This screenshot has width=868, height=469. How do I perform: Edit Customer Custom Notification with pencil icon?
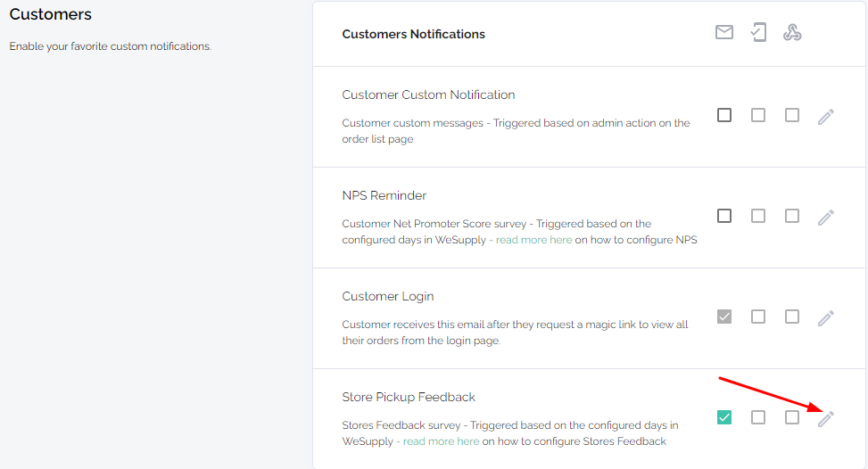[826, 116]
